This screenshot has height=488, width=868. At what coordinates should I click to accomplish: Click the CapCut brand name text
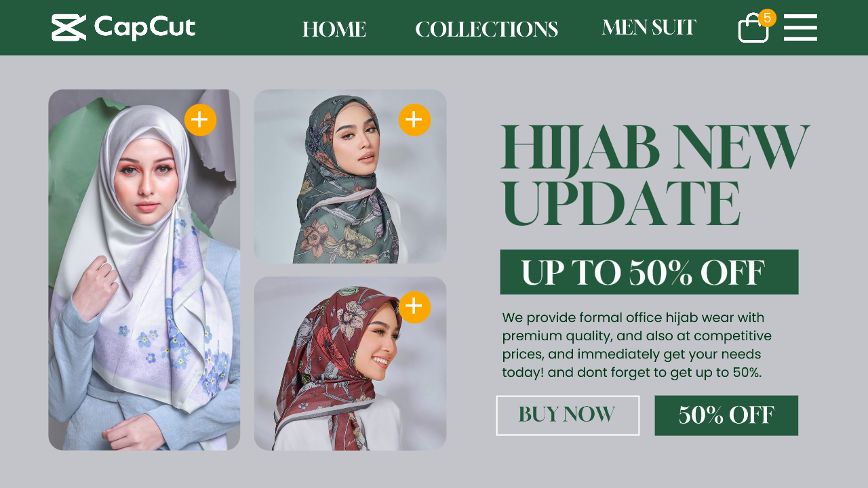pyautogui.click(x=144, y=28)
